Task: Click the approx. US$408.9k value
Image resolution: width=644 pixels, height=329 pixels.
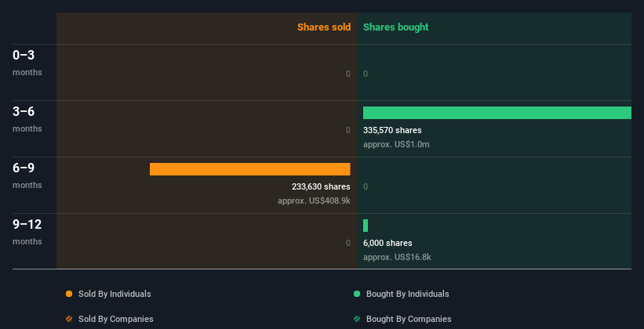Action: pos(314,201)
